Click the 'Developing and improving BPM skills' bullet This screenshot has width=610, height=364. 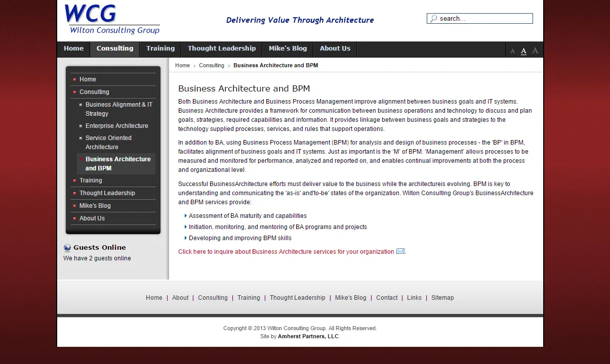pyautogui.click(x=240, y=238)
